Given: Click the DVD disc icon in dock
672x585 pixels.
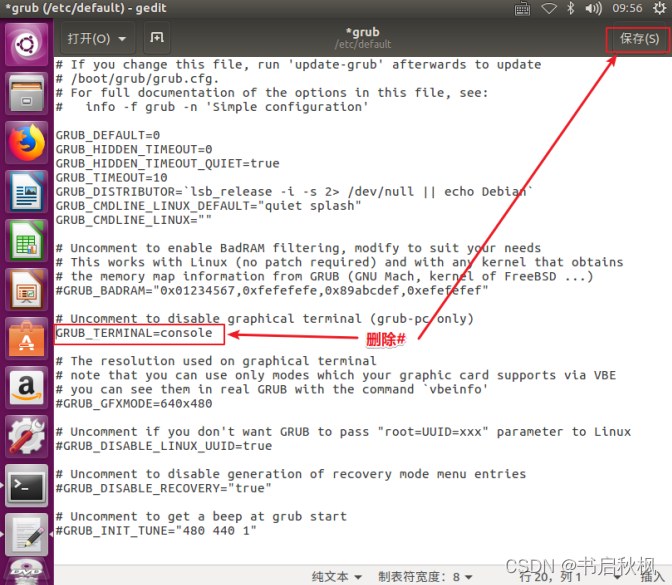Looking at the screenshot, I should point(27,573).
